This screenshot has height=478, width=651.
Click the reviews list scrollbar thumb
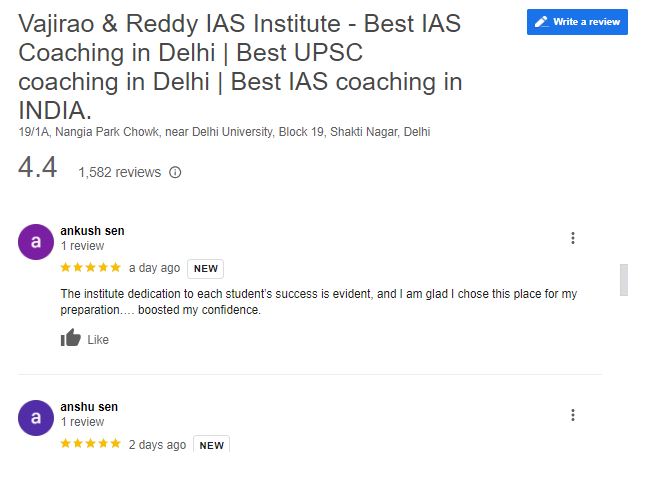[x=624, y=279]
